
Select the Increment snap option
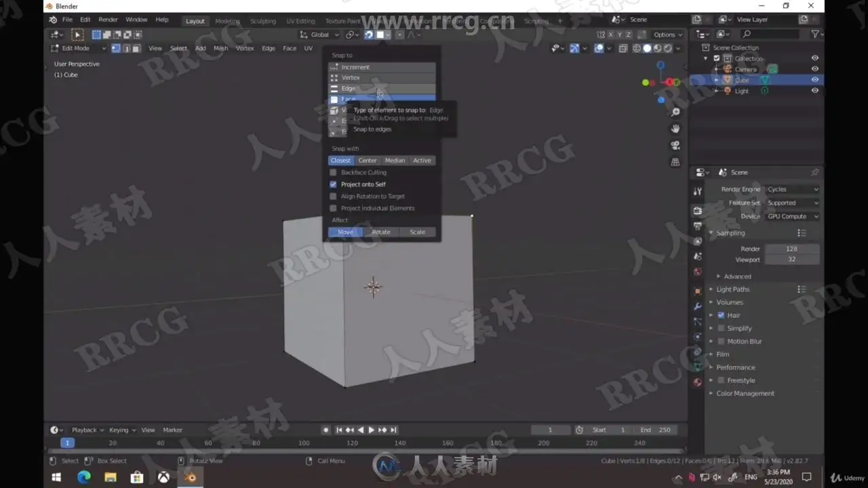382,67
